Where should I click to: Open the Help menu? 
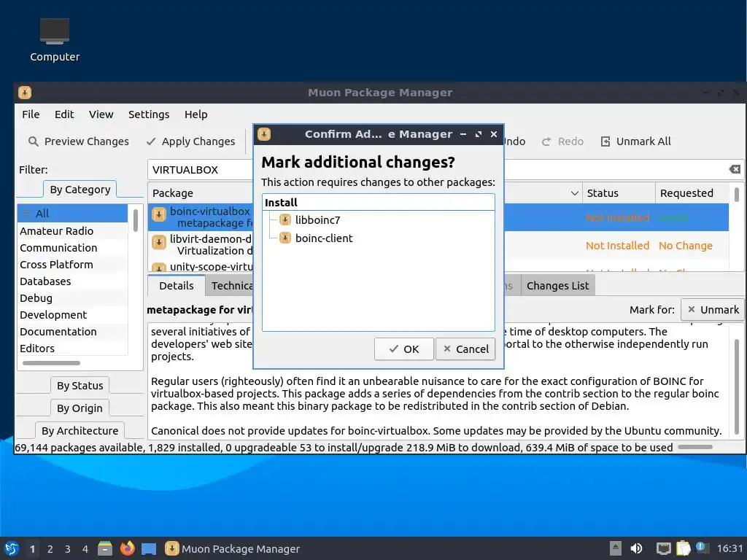click(196, 114)
